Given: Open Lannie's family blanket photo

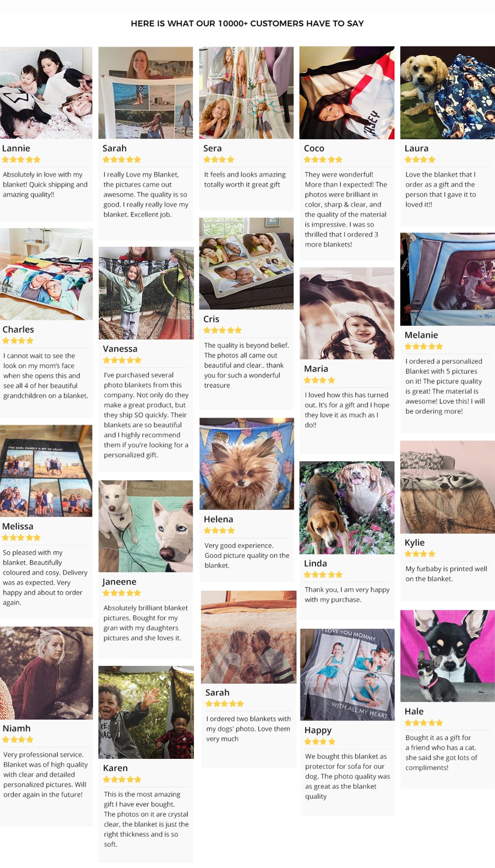Looking at the screenshot, I should click(46, 93).
